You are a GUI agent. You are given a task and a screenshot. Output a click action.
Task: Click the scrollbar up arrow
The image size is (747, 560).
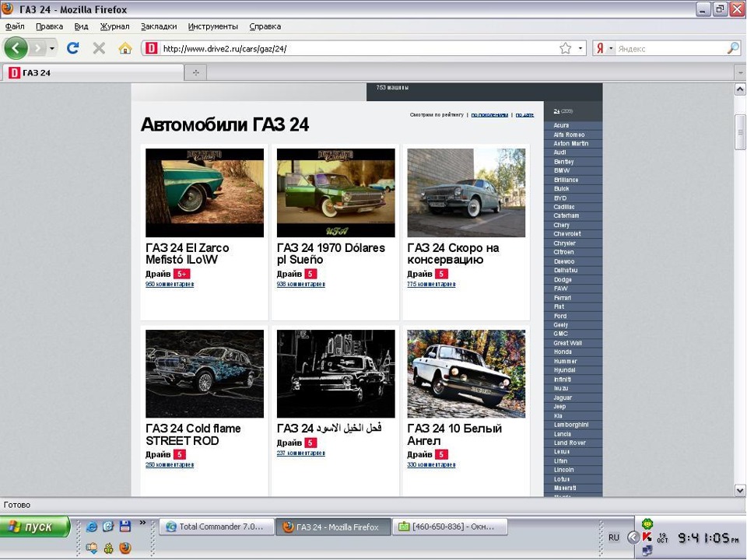[740, 89]
